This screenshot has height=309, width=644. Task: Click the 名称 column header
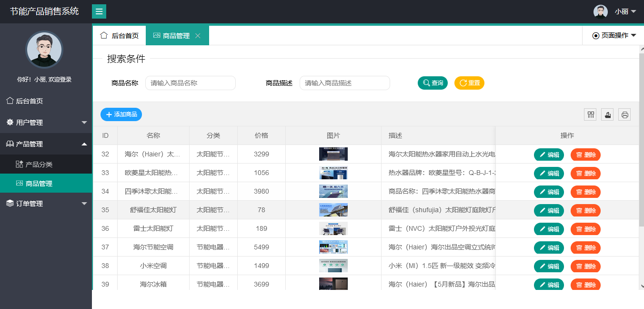tap(153, 135)
